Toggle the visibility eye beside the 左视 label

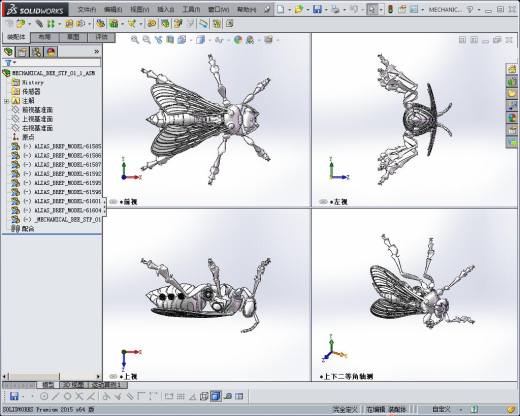(x=323, y=202)
